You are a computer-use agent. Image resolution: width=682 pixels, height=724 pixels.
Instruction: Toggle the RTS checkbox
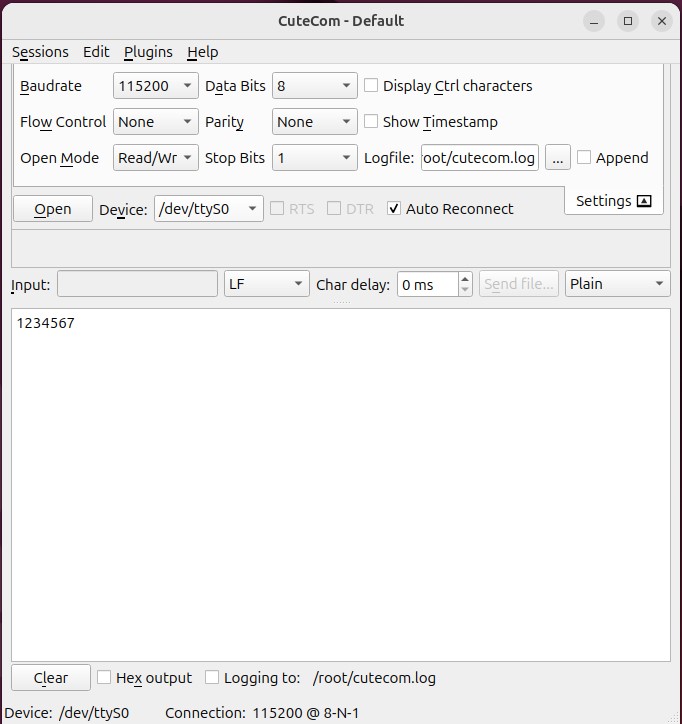tap(277, 209)
